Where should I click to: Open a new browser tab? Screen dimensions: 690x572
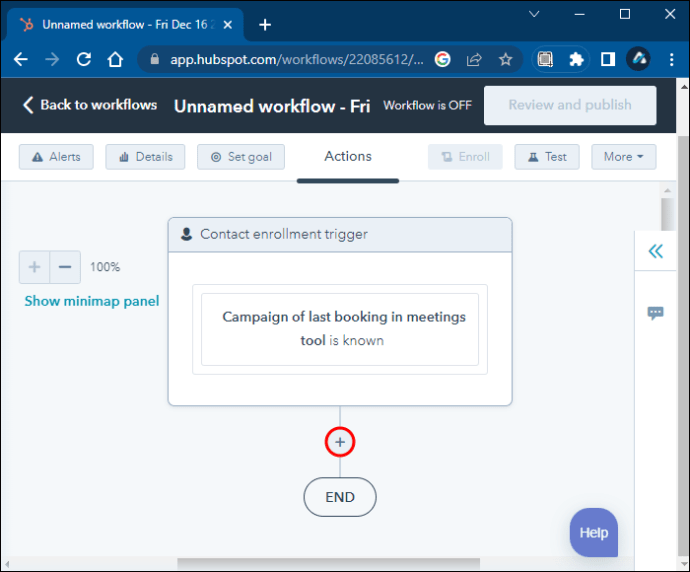point(265,25)
